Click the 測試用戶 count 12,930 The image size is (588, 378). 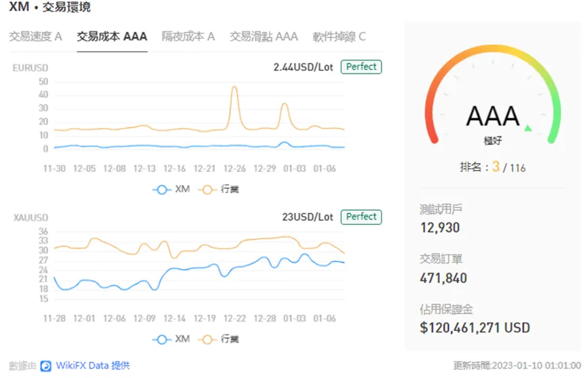point(440,228)
